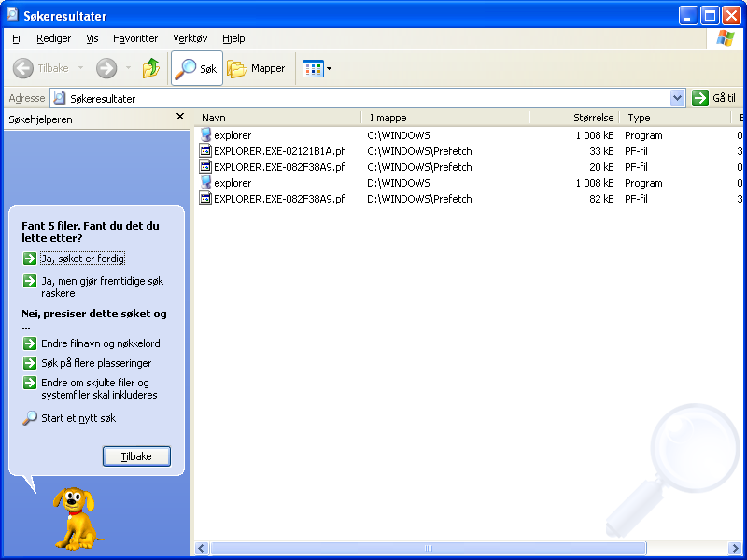Click the green arrow beside Endre om skjulte filer

tap(30, 383)
